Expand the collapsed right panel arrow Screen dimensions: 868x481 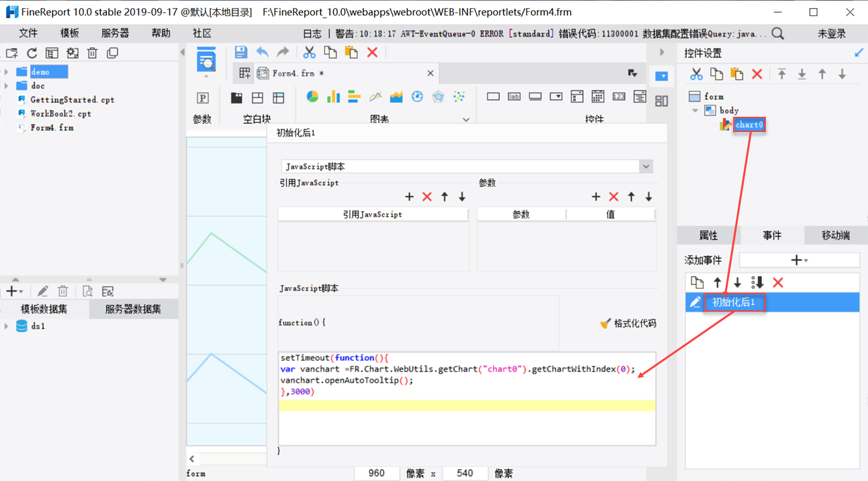point(662,53)
